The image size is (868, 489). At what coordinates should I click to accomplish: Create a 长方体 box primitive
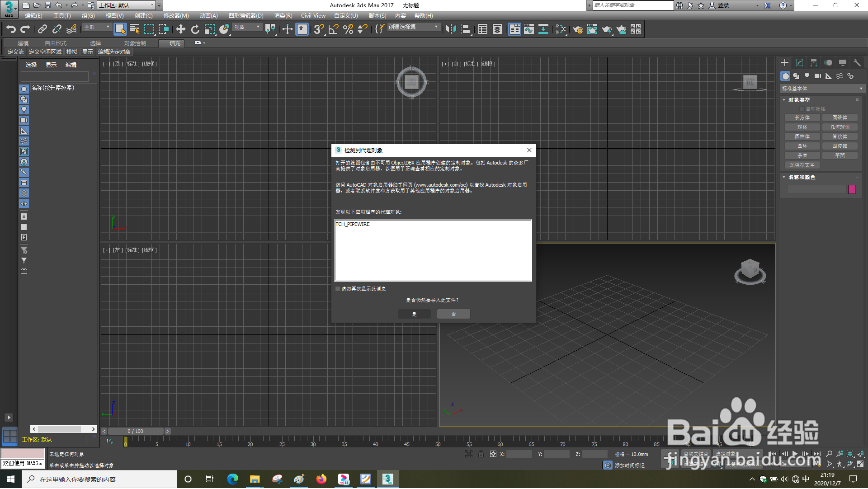802,118
